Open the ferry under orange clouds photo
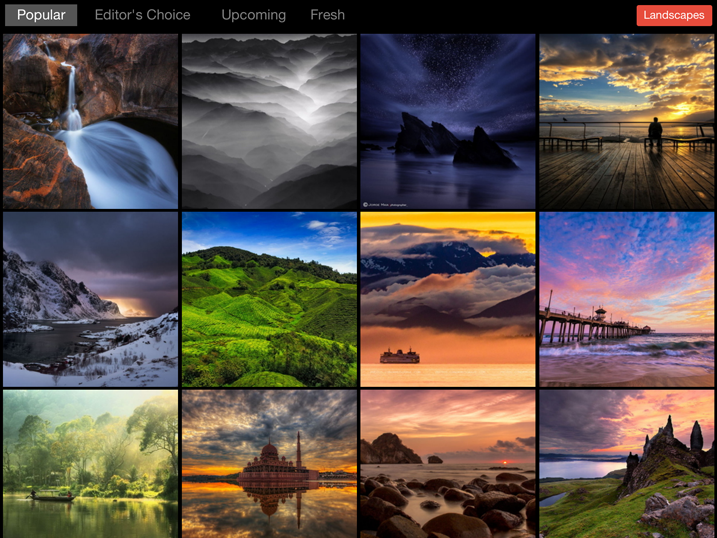This screenshot has height=538, width=717. (x=448, y=299)
